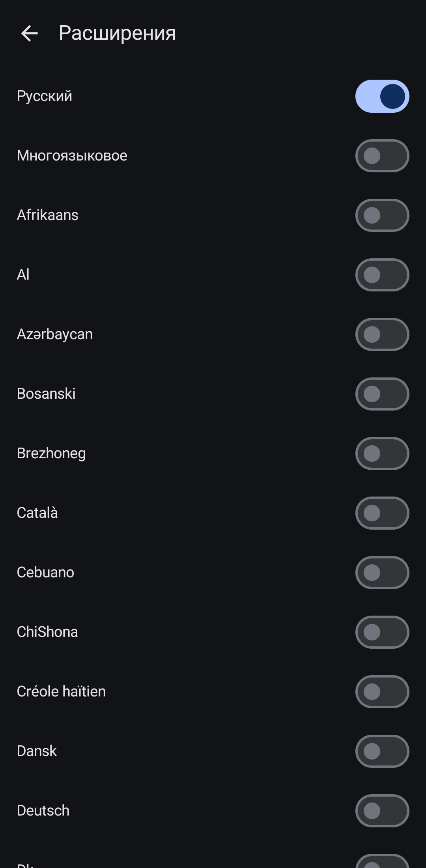
Task: Toggle Dansk extension on
Action: click(x=382, y=751)
